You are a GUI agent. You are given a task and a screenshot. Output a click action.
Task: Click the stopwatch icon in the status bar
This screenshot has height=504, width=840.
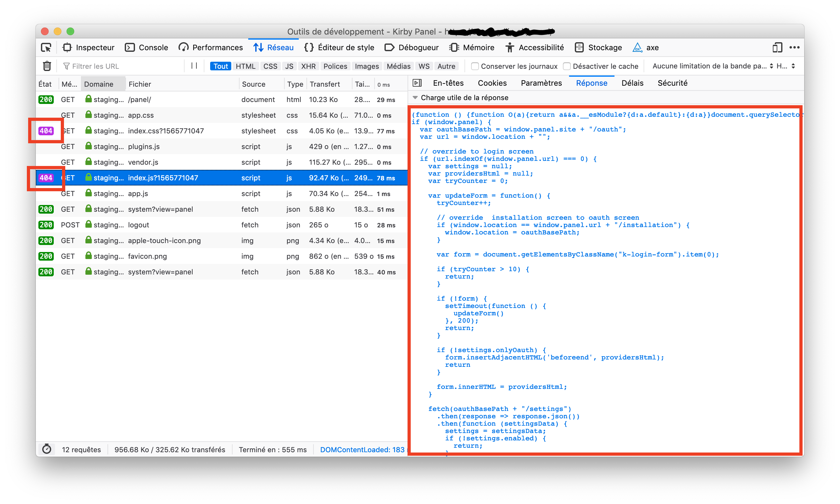(x=47, y=449)
